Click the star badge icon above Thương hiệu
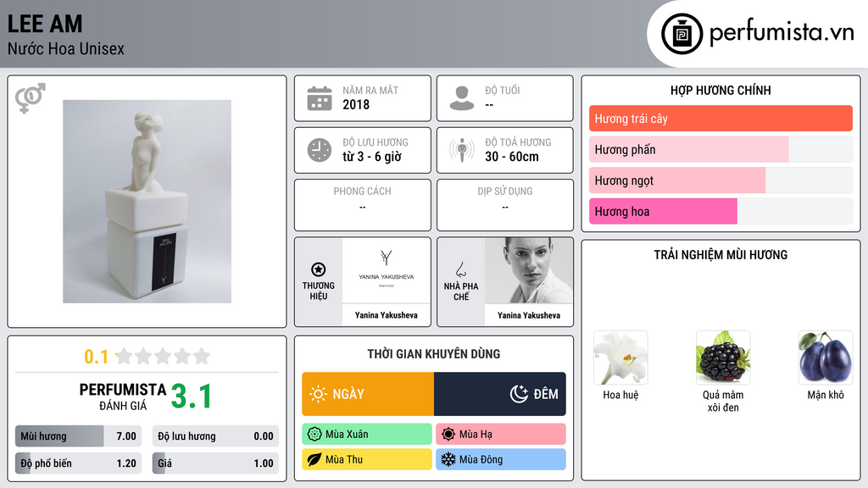This screenshot has width=868, height=488. point(319,269)
